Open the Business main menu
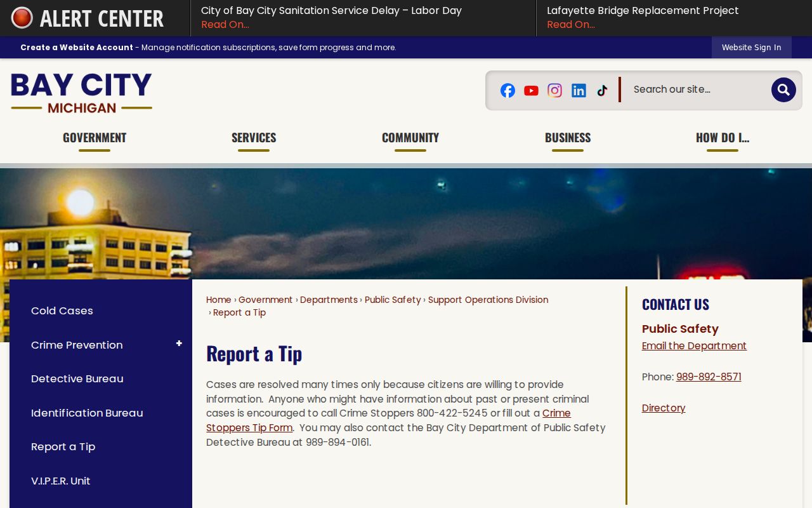812x508 pixels. click(568, 138)
